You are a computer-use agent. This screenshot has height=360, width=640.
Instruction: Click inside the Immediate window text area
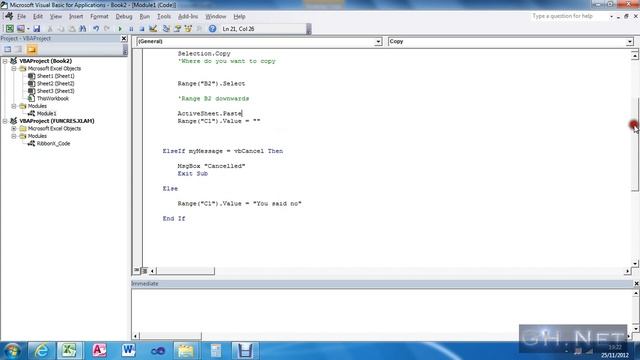pyautogui.click(x=381, y=311)
